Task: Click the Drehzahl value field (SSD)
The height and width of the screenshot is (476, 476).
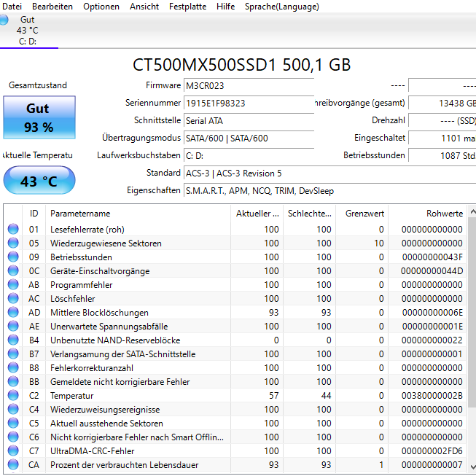Action: tap(442, 120)
